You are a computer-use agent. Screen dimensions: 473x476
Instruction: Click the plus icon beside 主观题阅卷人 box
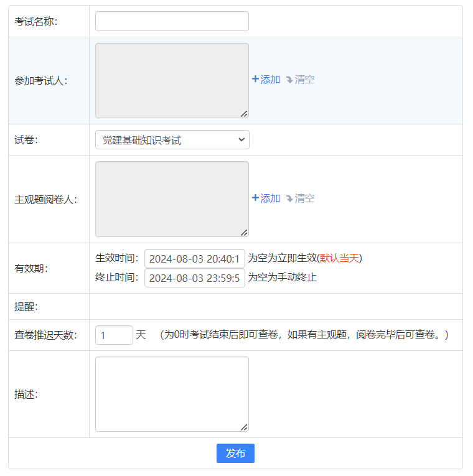pyautogui.click(x=255, y=198)
